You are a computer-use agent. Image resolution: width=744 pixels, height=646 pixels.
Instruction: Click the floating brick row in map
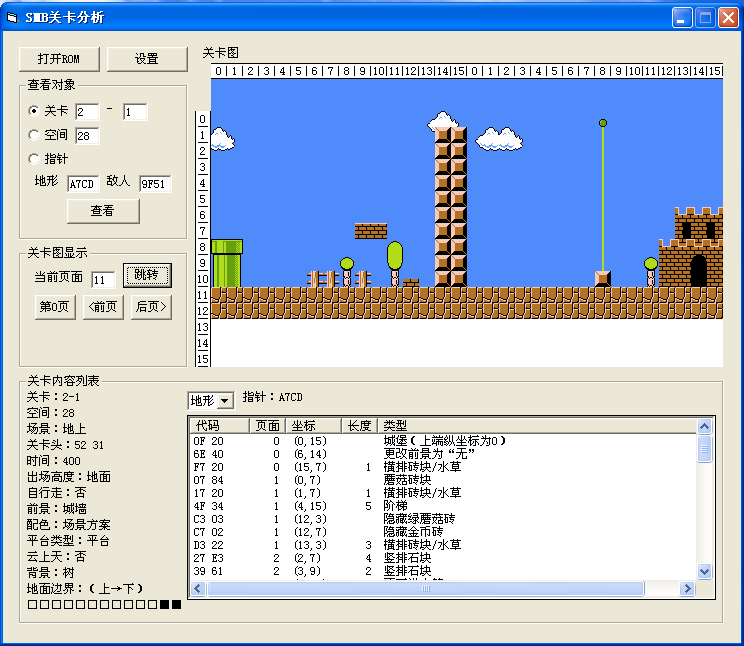tap(371, 231)
